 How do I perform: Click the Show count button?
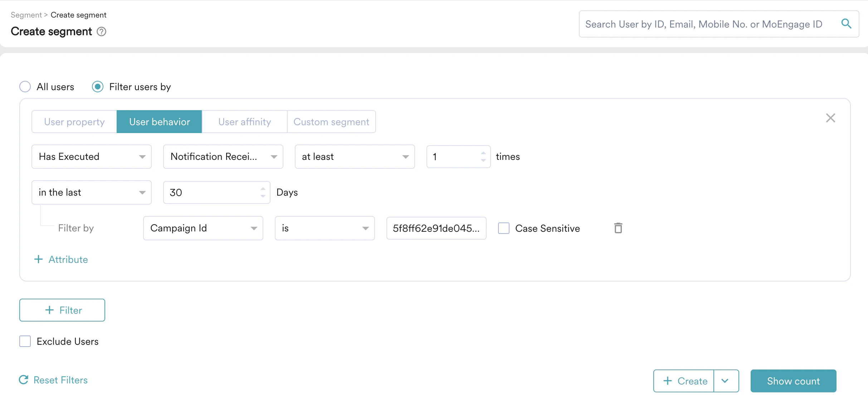(793, 381)
